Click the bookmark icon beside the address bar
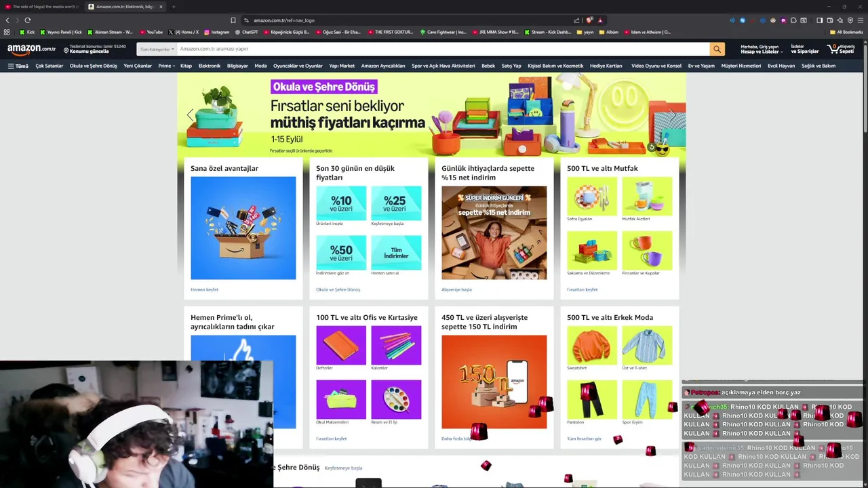The width and height of the screenshot is (868, 488). click(x=233, y=20)
